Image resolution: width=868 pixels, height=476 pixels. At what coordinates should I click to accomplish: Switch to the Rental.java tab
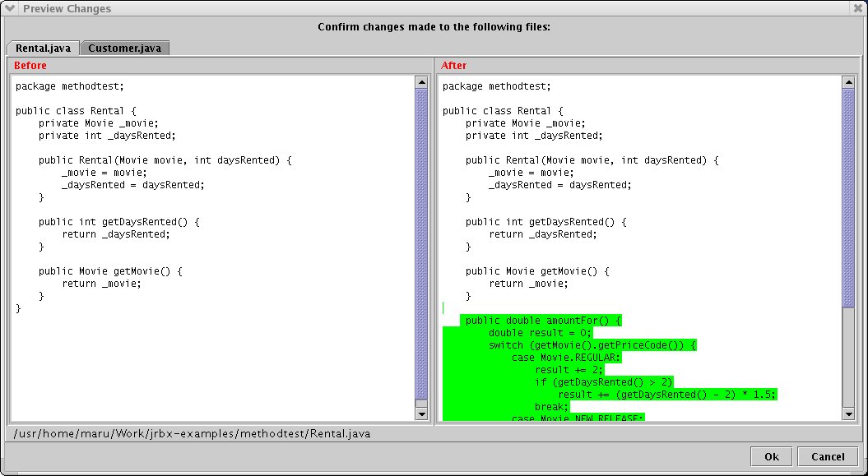43,49
